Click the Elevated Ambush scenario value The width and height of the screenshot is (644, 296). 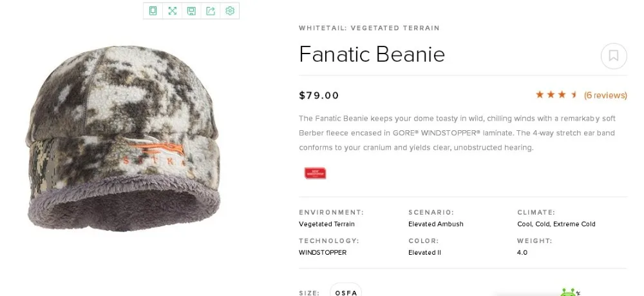(x=435, y=224)
